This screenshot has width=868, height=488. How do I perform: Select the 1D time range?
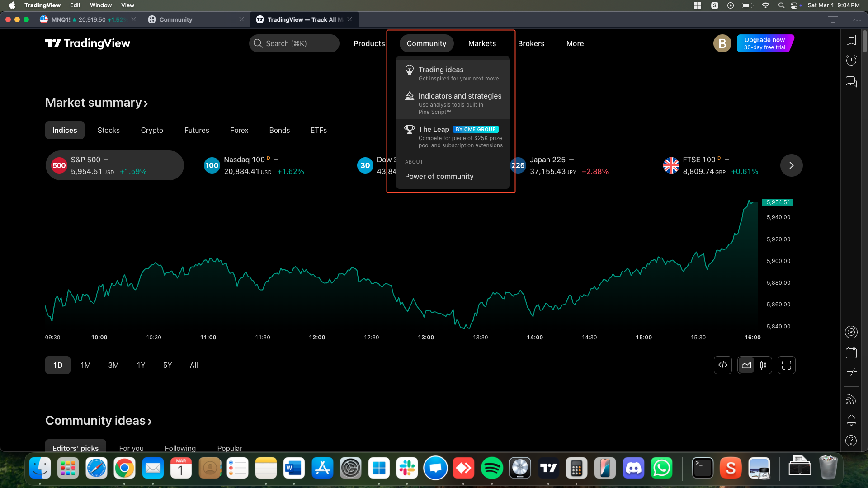(x=58, y=365)
